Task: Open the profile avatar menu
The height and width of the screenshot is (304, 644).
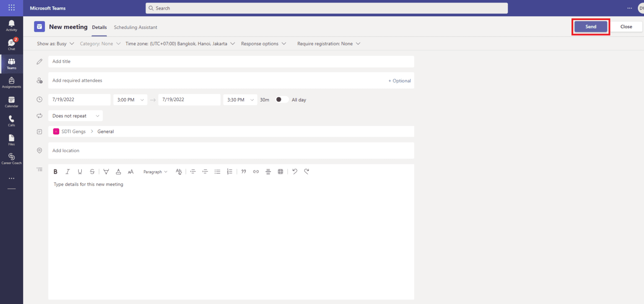Action: pyautogui.click(x=641, y=8)
